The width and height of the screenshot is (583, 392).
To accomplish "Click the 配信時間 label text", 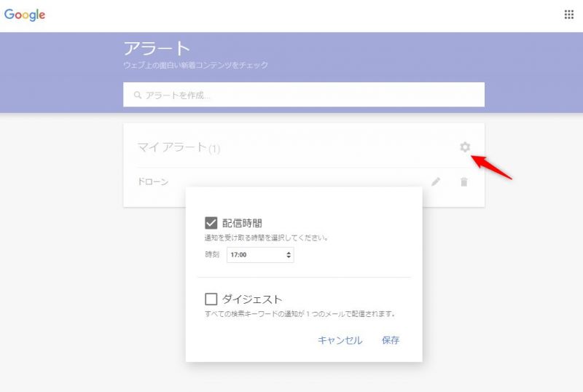I will coord(242,223).
